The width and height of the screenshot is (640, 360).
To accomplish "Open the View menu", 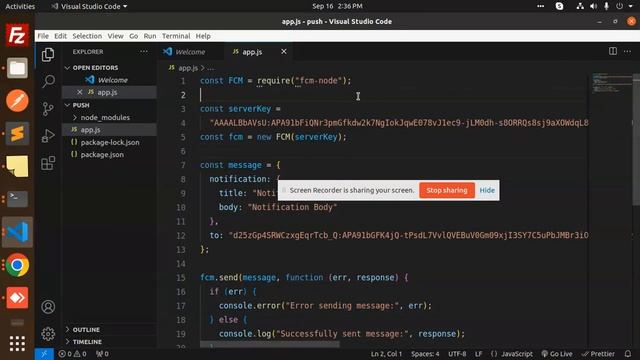I will [116, 36].
